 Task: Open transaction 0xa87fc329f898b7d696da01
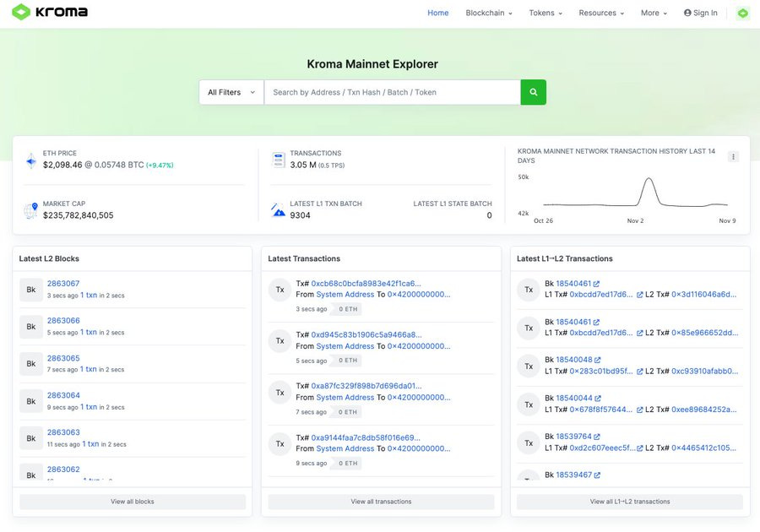pyautogui.click(x=366, y=386)
